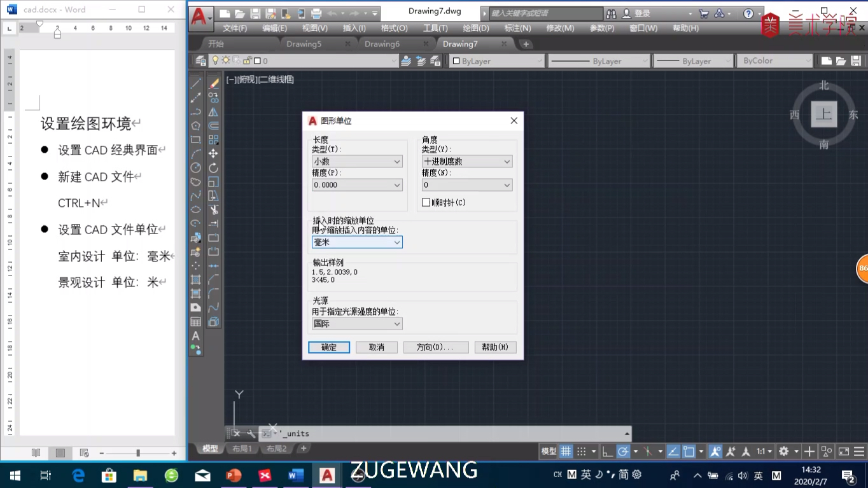The width and height of the screenshot is (868, 488).
Task: Select the Line tool in the drawing toolbar
Action: click(x=195, y=83)
